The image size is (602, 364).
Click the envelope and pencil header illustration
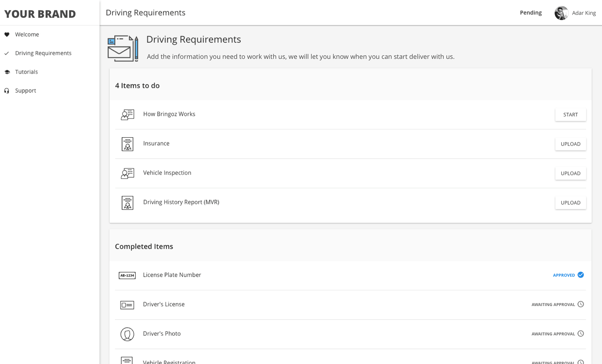pos(123,48)
